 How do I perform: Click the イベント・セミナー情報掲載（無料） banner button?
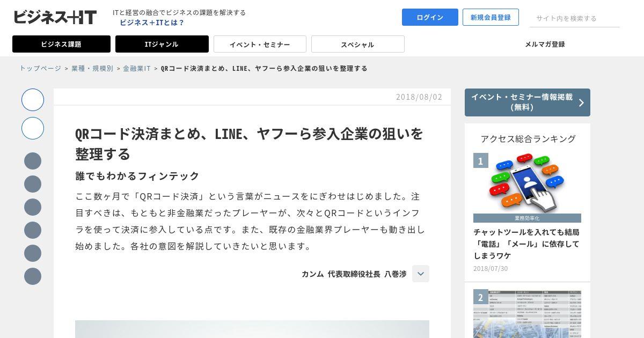coord(528,102)
